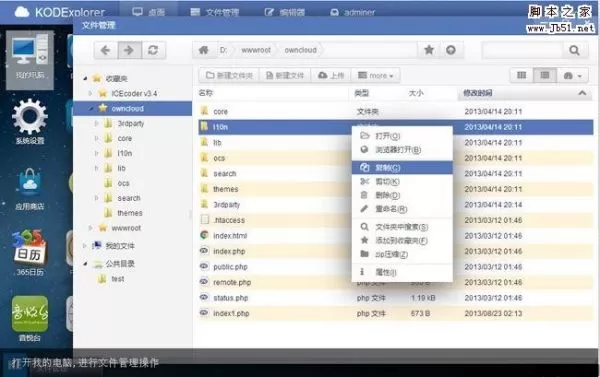Expand wwwroot node in tree
Image resolution: width=600 pixels, height=377 pixels.
(x=90, y=228)
